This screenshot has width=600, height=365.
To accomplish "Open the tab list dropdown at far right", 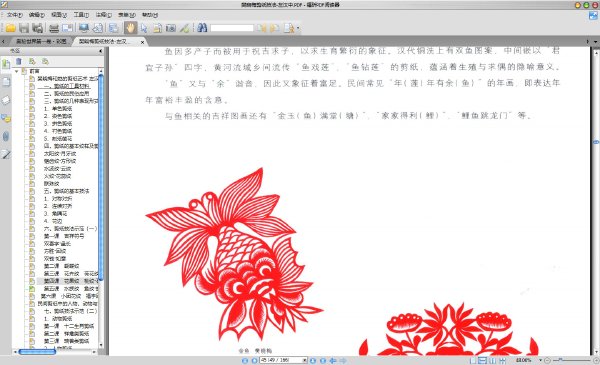I will tap(595, 41).
